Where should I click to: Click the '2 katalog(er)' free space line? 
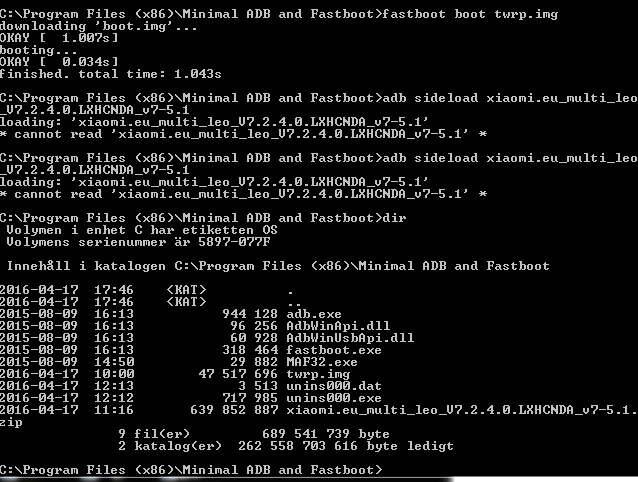286,446
